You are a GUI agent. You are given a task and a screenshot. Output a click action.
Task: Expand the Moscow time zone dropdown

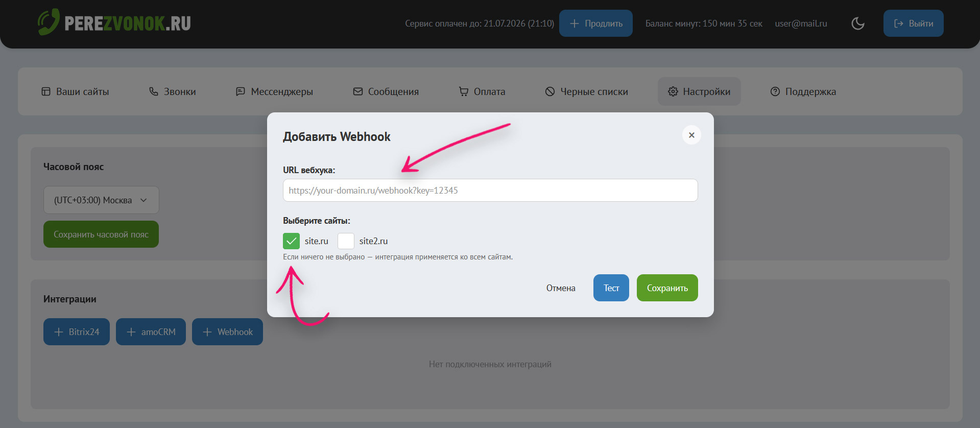[101, 200]
